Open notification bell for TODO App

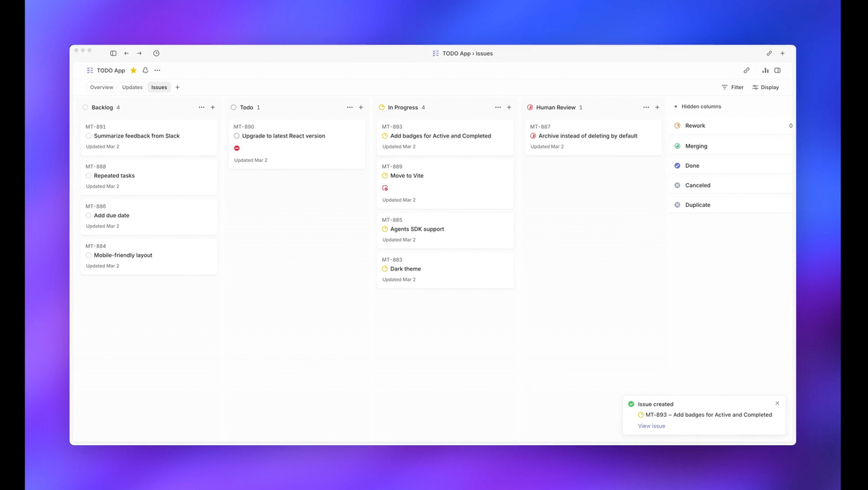pyautogui.click(x=145, y=70)
